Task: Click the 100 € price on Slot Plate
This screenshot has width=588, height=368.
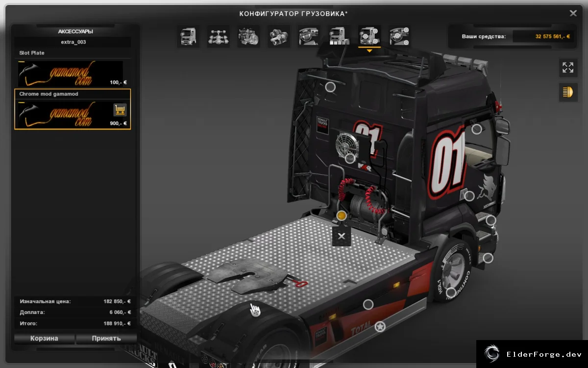Action: 119,82
